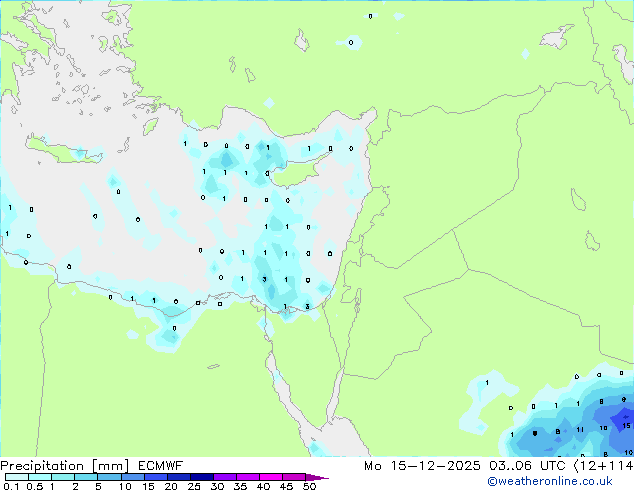Image resolution: width=634 pixels, height=490 pixels.
Task: Click the '0.1' legend scale label
Action: [11, 486]
